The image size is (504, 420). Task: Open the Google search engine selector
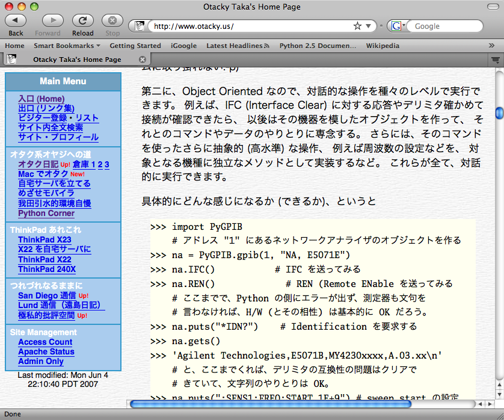click(x=398, y=26)
